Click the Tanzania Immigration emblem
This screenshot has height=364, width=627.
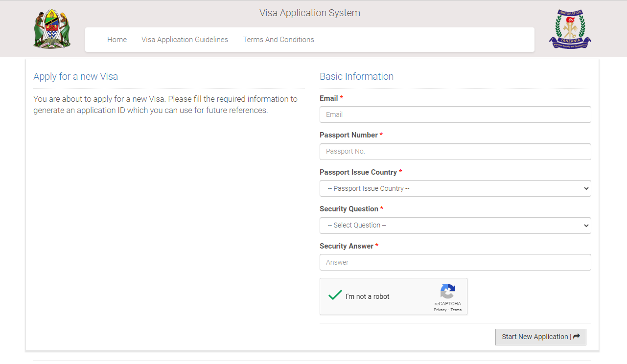(x=570, y=29)
